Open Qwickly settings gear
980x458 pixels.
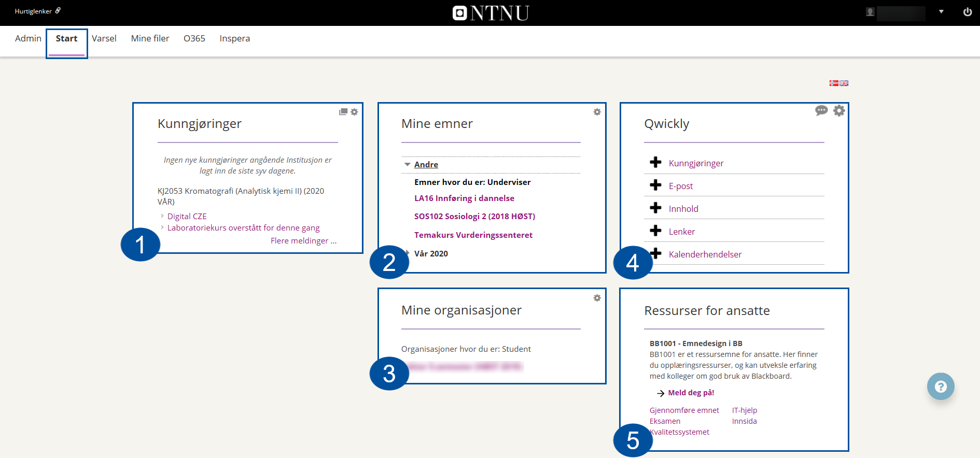click(839, 110)
